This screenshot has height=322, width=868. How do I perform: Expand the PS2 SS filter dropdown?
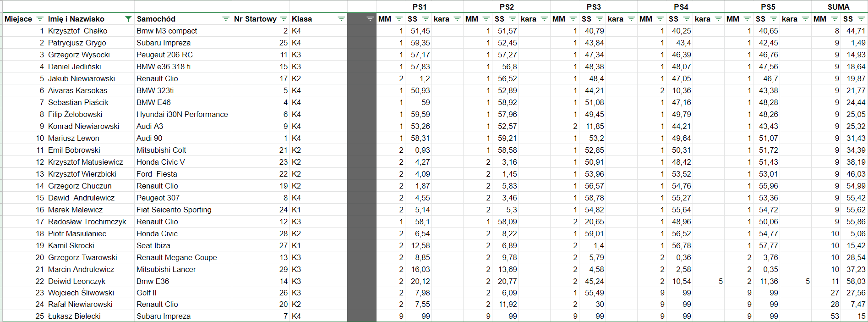tap(513, 19)
